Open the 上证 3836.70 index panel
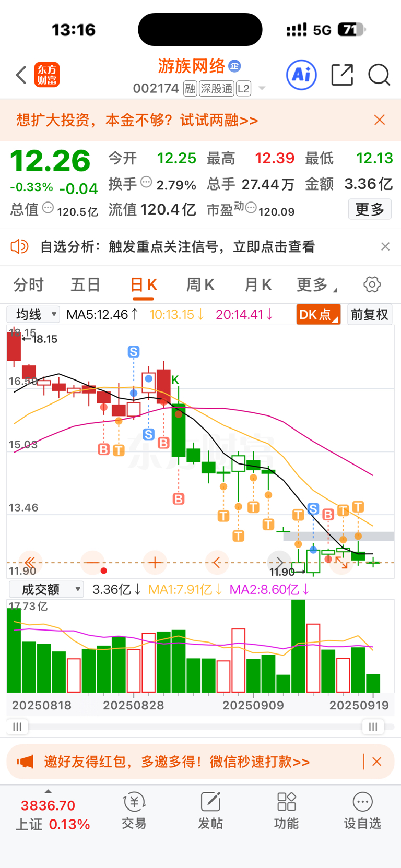This screenshot has height=868, width=401. coord(52,815)
